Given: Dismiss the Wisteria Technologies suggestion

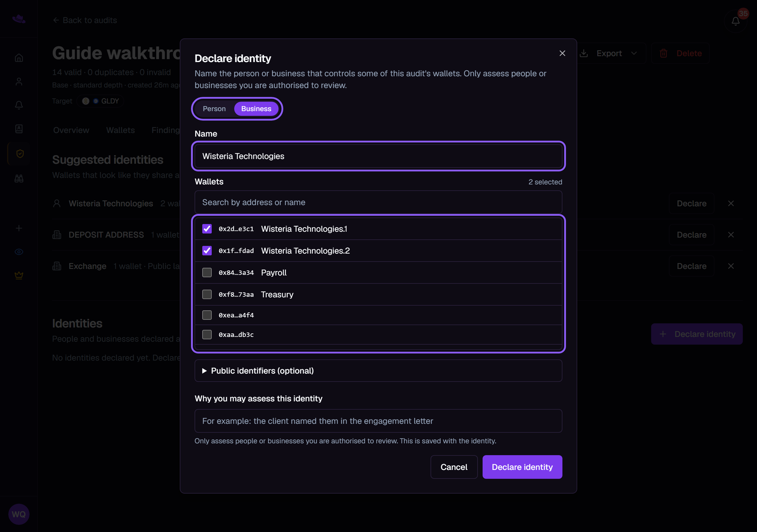Looking at the screenshot, I should pyautogui.click(x=731, y=203).
